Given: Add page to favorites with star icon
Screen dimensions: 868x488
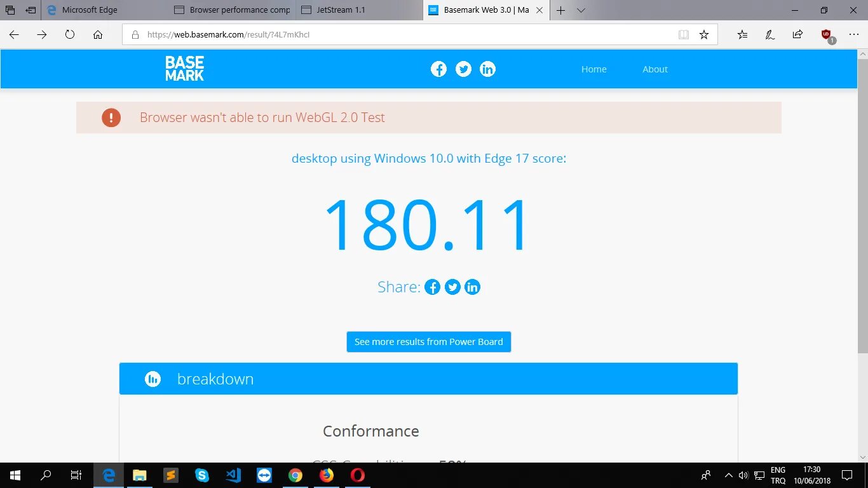Looking at the screenshot, I should coord(704,35).
